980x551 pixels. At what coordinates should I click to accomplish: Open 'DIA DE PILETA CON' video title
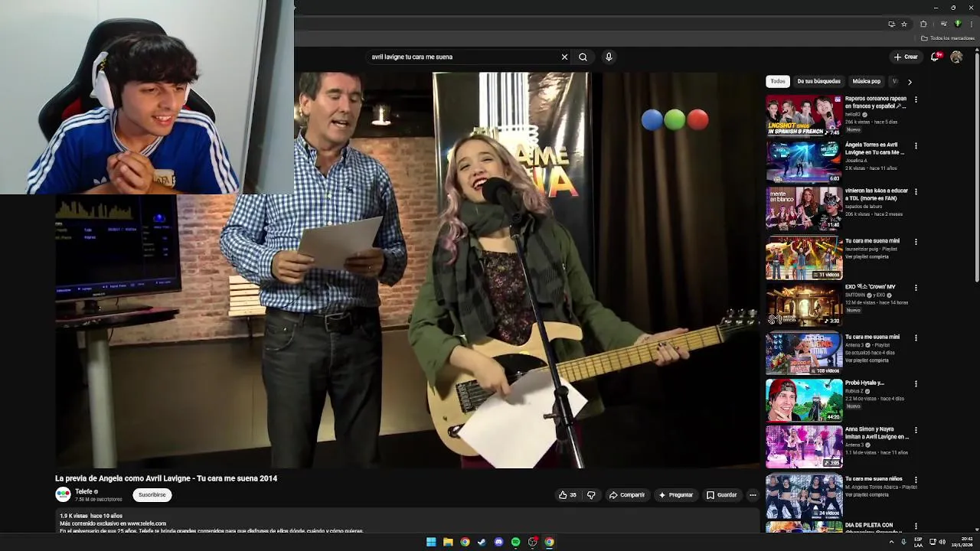(x=869, y=526)
